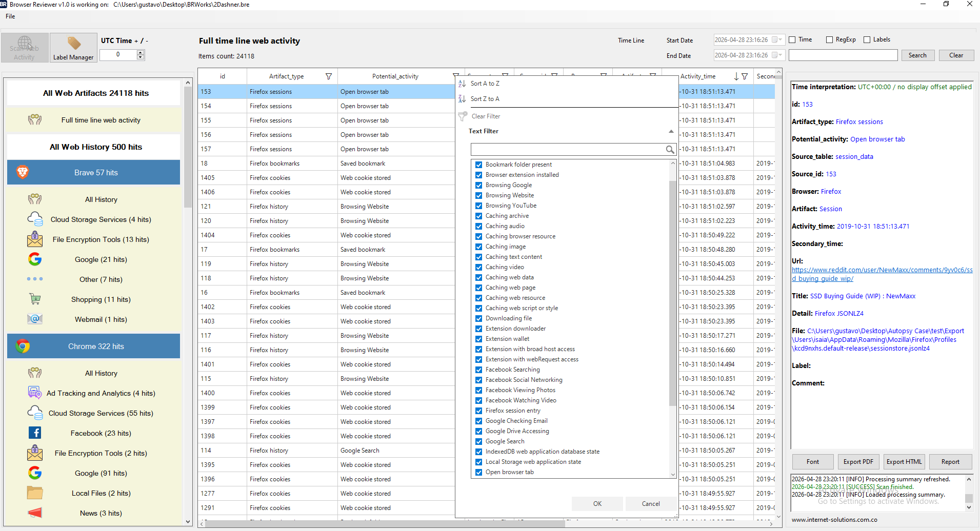Click the Chrome logo icon
Screen dimensions: 980x531
pos(23,346)
